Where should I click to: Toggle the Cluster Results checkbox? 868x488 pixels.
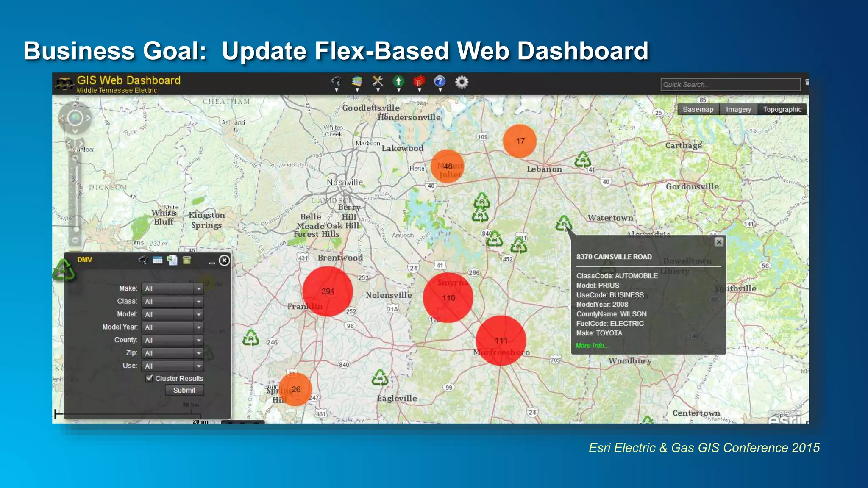tap(149, 378)
